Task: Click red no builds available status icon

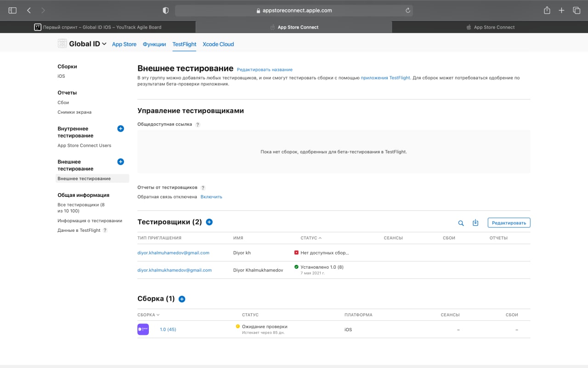Action: 296,253
